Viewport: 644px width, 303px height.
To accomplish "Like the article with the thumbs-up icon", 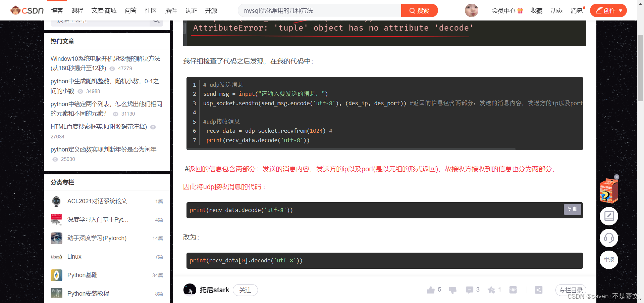I will (x=431, y=290).
